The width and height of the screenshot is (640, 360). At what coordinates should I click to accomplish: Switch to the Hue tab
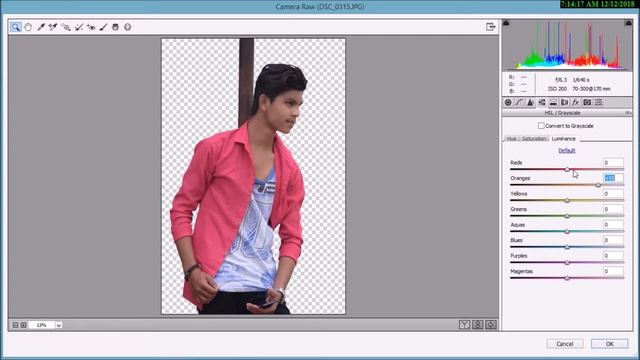pos(511,139)
